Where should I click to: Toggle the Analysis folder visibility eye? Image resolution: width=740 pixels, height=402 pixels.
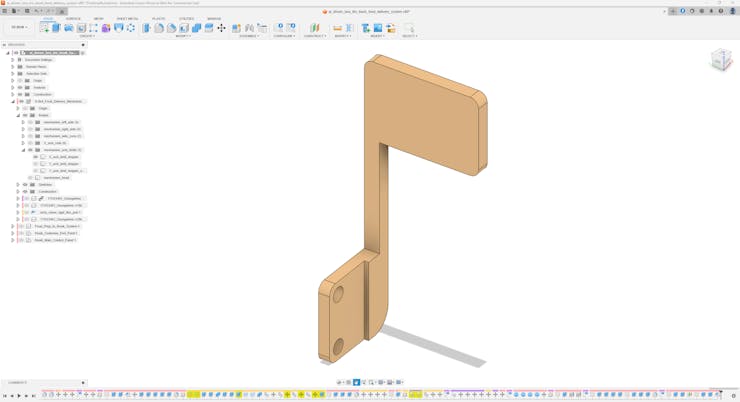tap(20, 87)
